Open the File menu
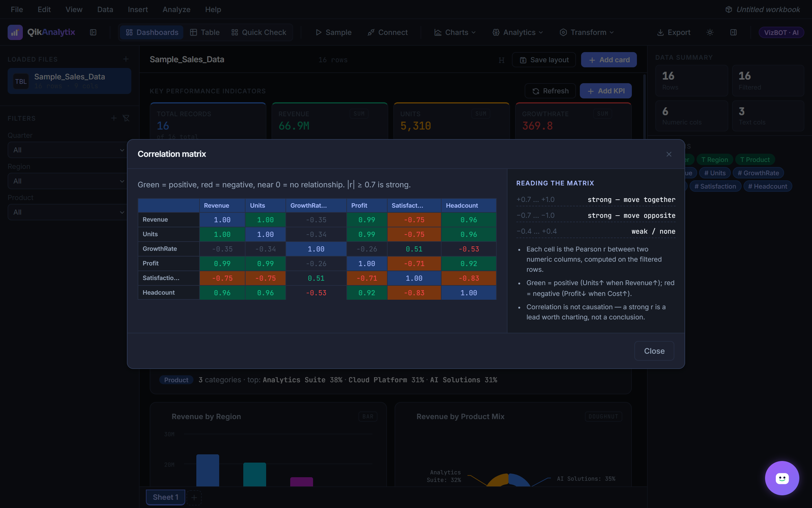The height and width of the screenshot is (508, 812). coord(17,10)
